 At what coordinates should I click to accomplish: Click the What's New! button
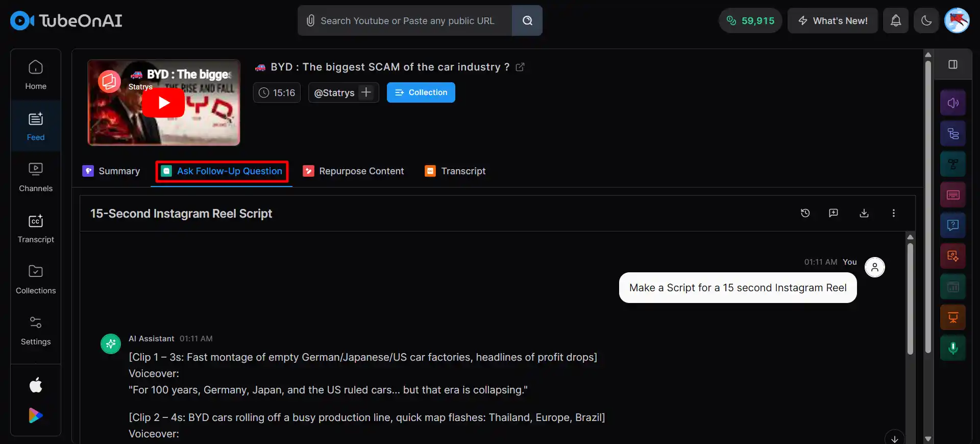coord(832,20)
